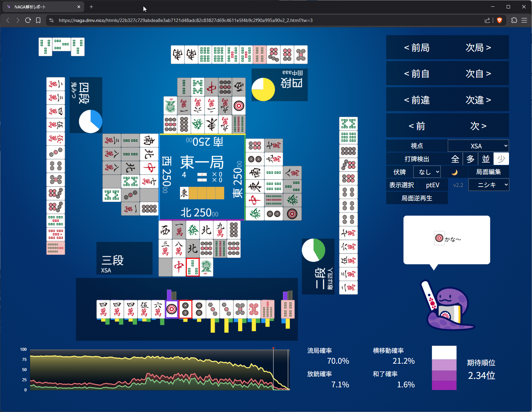Select the 少 detection level
Screen dimensions: 532x412
[501, 159]
